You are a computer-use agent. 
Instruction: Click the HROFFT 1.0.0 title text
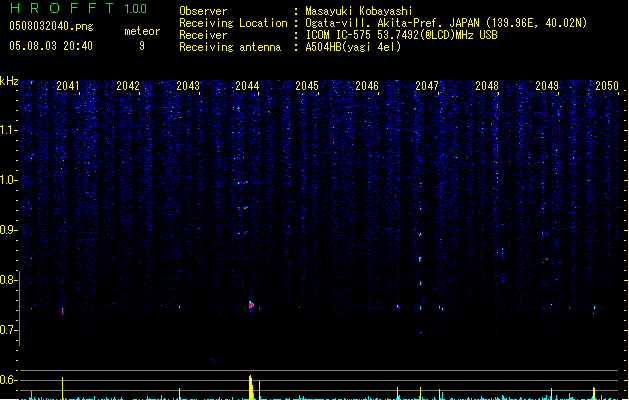(x=78, y=8)
